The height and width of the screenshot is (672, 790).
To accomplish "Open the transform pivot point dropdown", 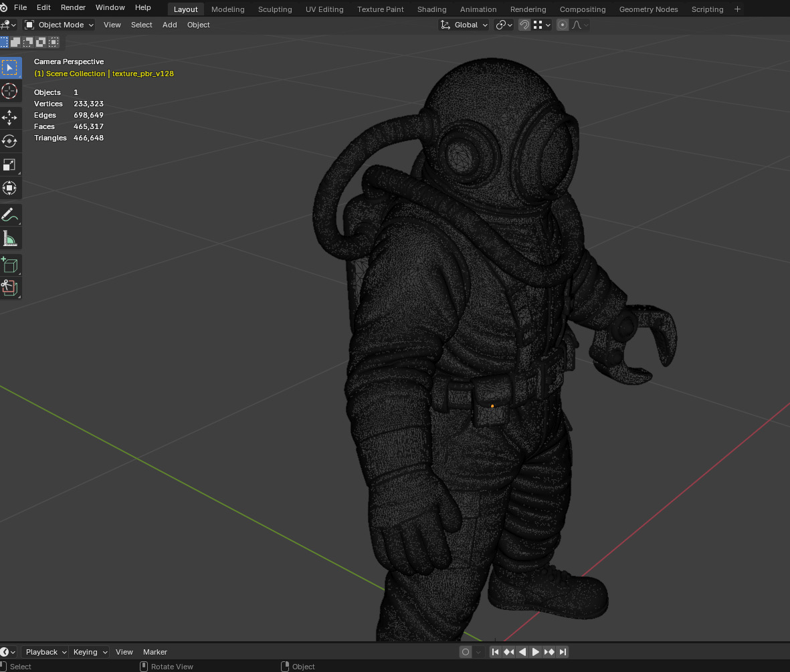I will point(504,25).
